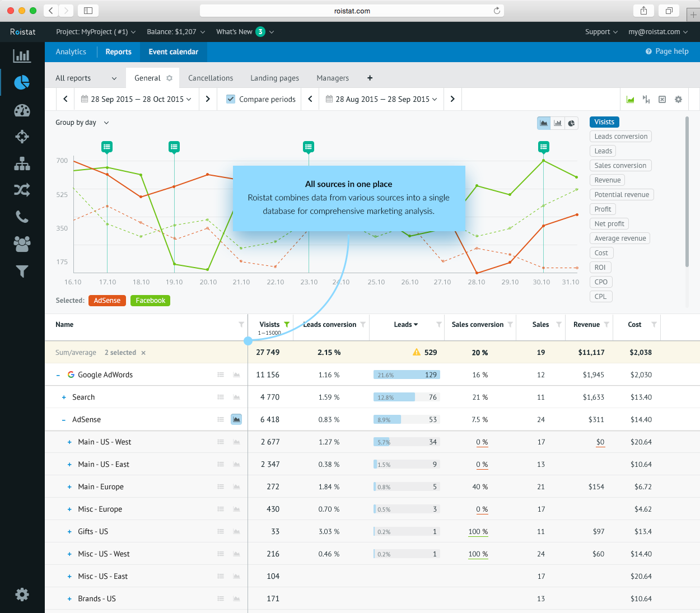Image resolution: width=700 pixels, height=613 pixels.
Task: Collapse Google AdWords row
Action: tap(58, 375)
